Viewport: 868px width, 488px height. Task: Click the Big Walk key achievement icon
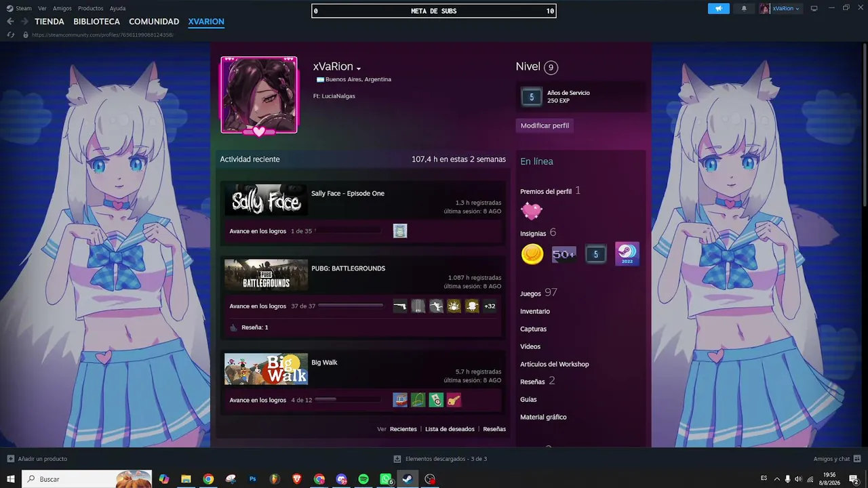(454, 401)
